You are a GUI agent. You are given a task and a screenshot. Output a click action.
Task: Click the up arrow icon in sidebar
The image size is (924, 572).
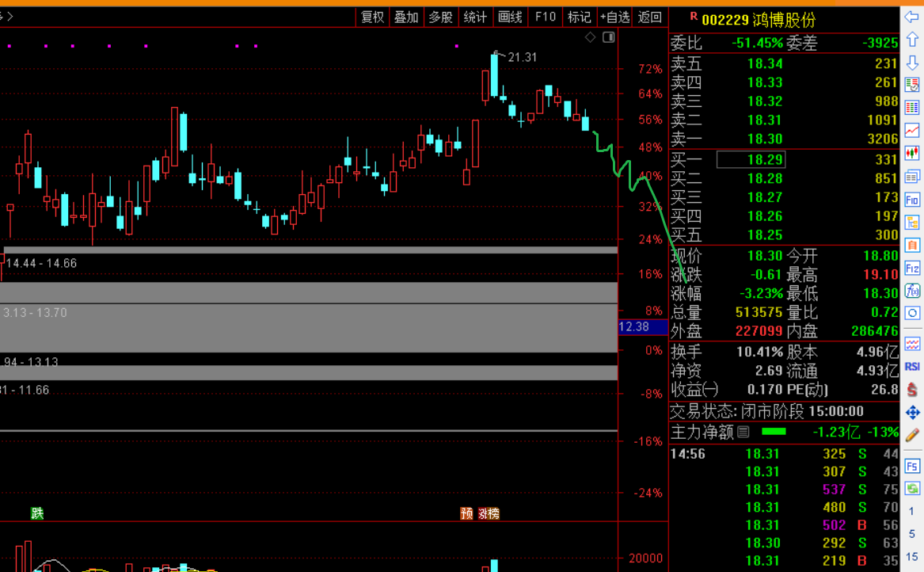911,40
